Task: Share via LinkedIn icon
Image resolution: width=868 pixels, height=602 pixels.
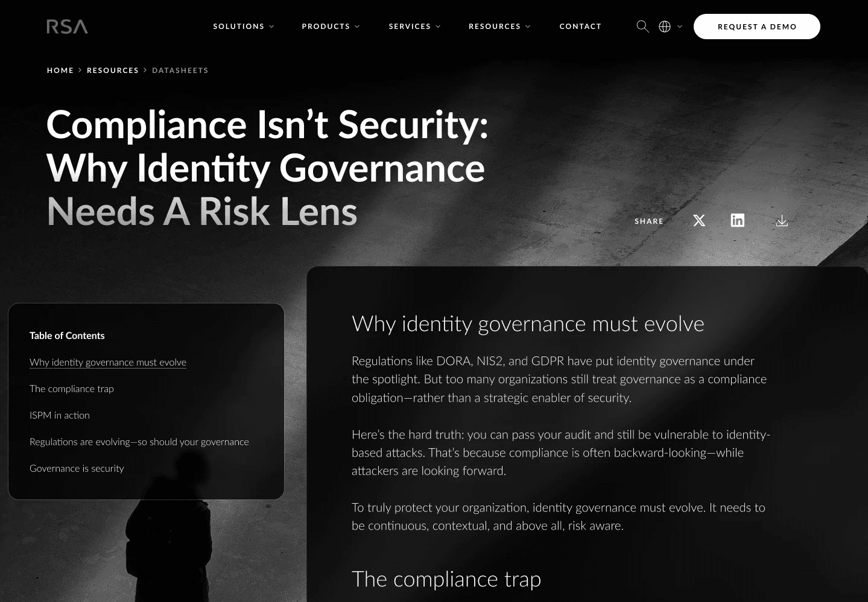Action: click(738, 221)
